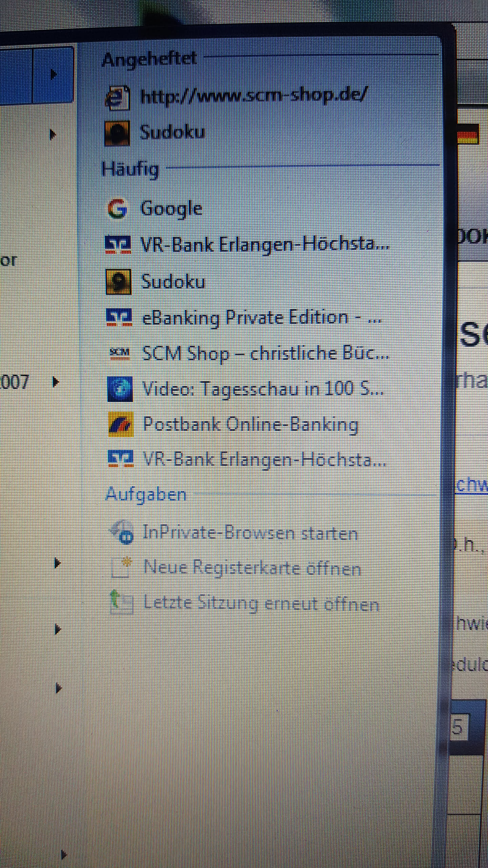
Task: Click the SCM Shop site icon
Action: click(x=120, y=353)
